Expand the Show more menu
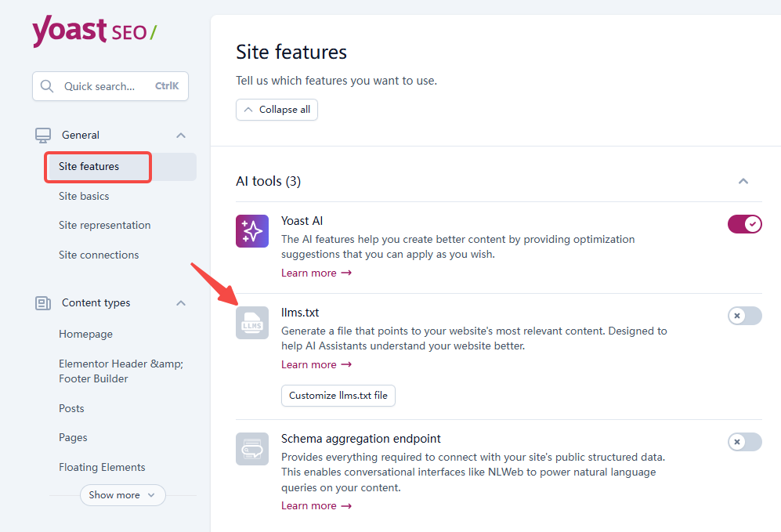This screenshot has width=781, height=532. (x=122, y=495)
